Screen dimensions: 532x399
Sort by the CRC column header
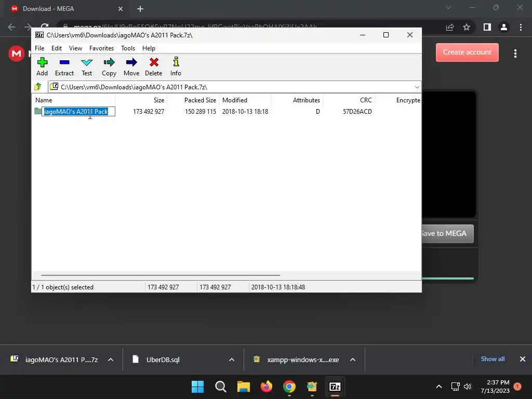tap(349, 100)
